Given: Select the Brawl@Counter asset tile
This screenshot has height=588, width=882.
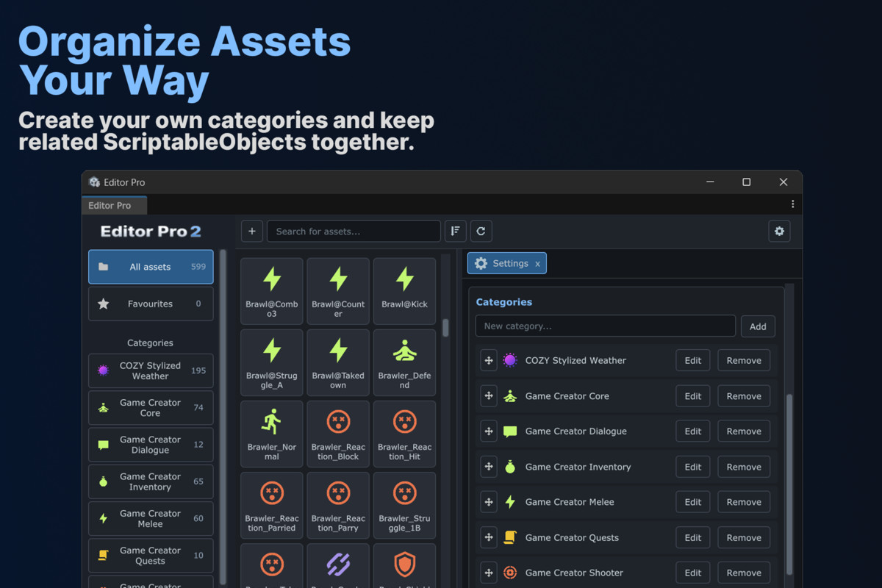Looking at the screenshot, I should [338, 291].
